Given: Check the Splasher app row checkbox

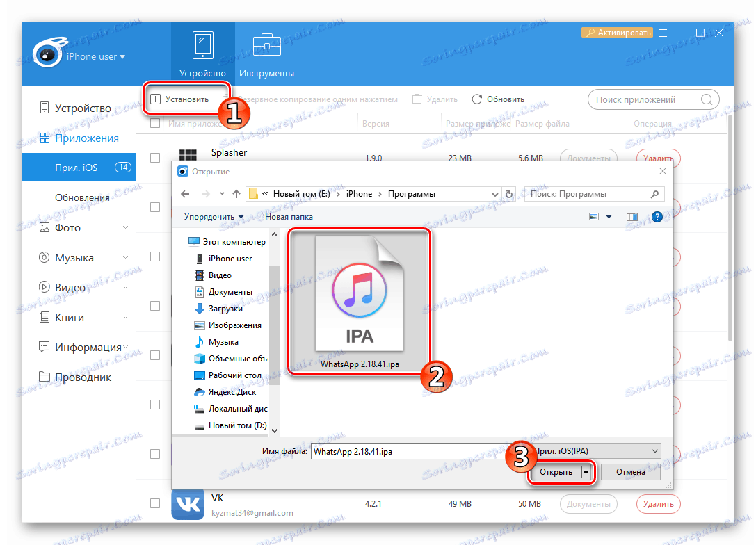Looking at the screenshot, I should (x=155, y=158).
